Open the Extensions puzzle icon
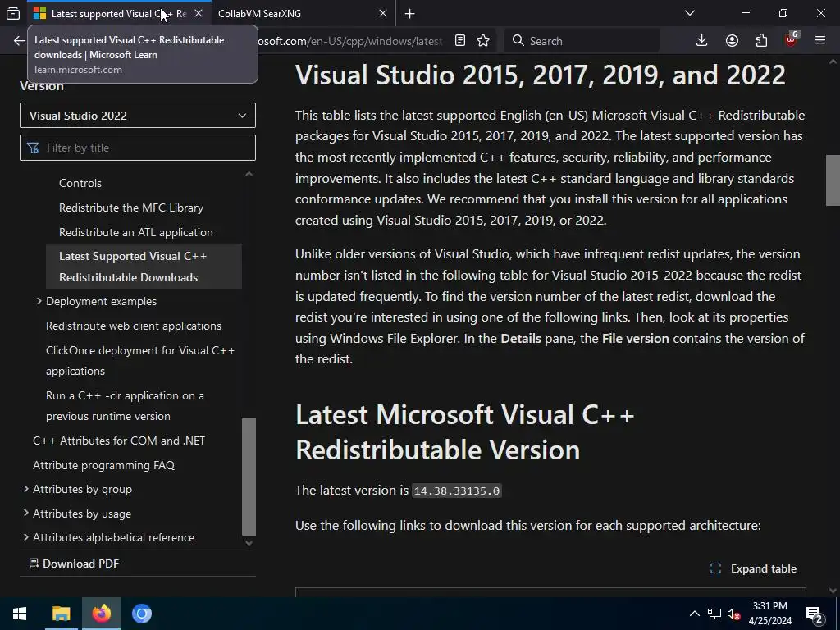 tap(761, 41)
